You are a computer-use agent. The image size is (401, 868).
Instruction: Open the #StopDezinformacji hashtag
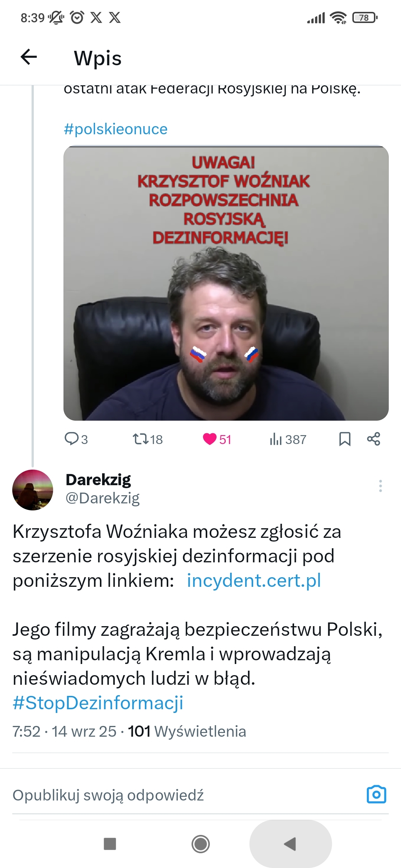coord(98,703)
